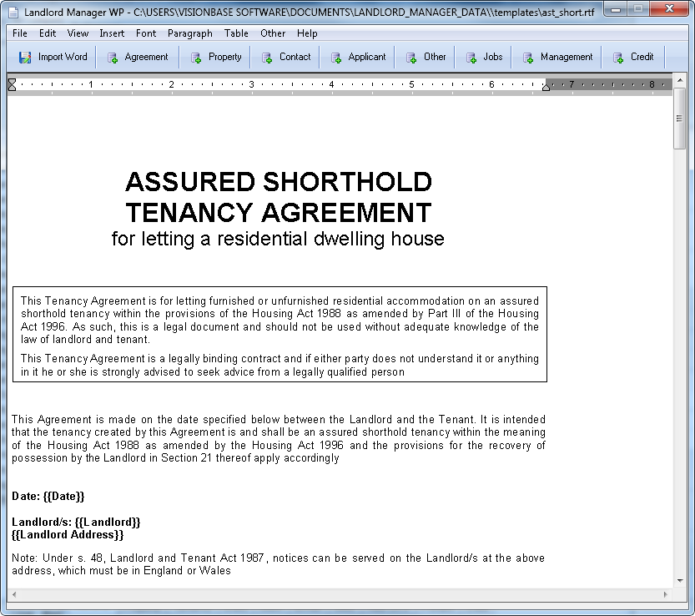Click the vertical scrollbar thumb
This screenshot has height=616, width=695.
[x=679, y=119]
